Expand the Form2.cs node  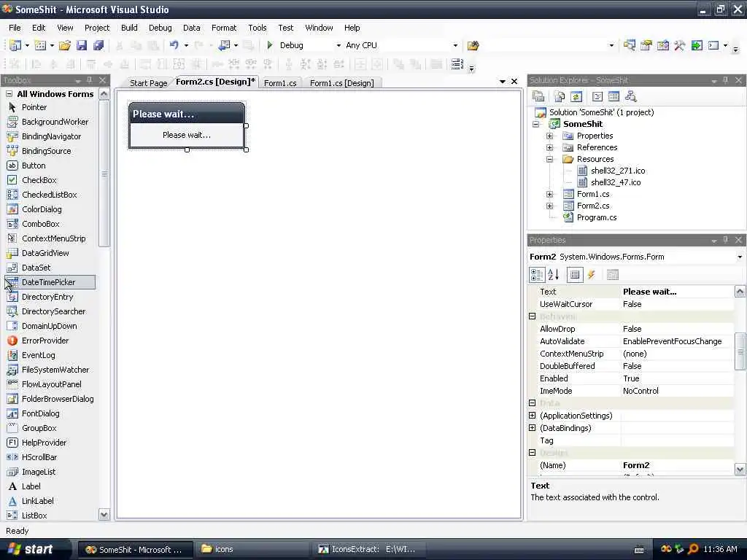550,206
